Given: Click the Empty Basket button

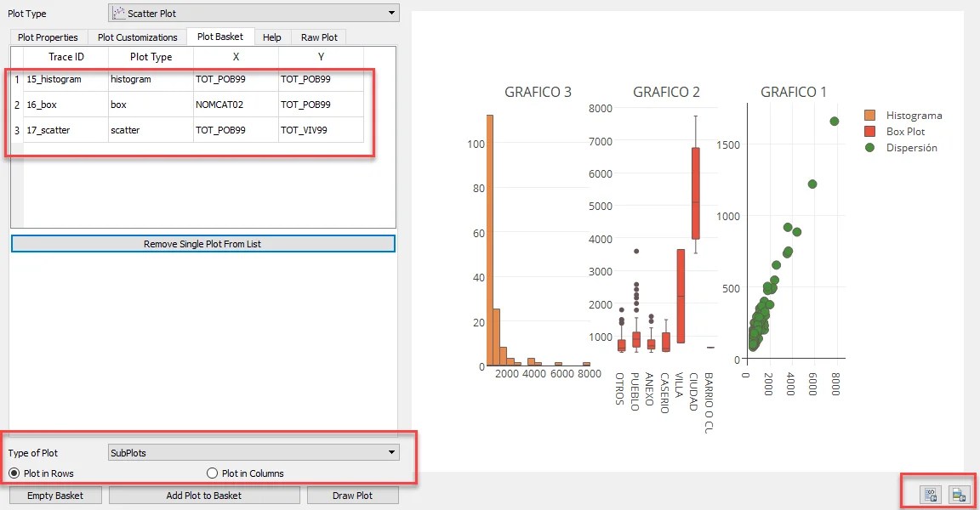Looking at the screenshot, I should tap(55, 496).
